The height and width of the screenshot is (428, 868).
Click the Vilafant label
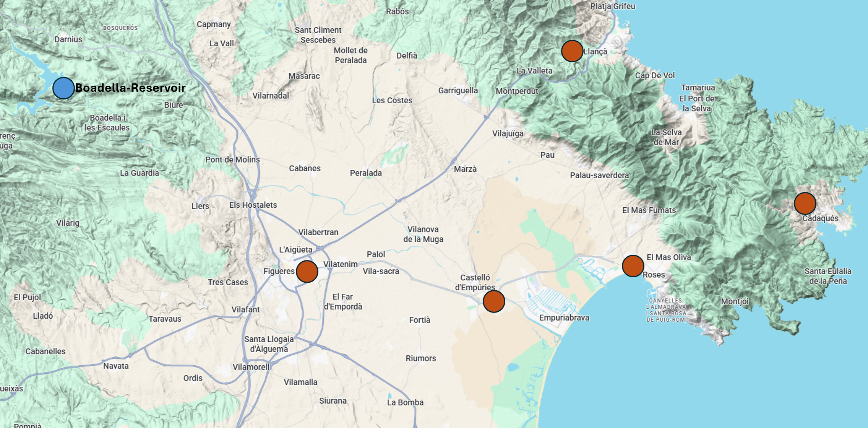click(245, 309)
